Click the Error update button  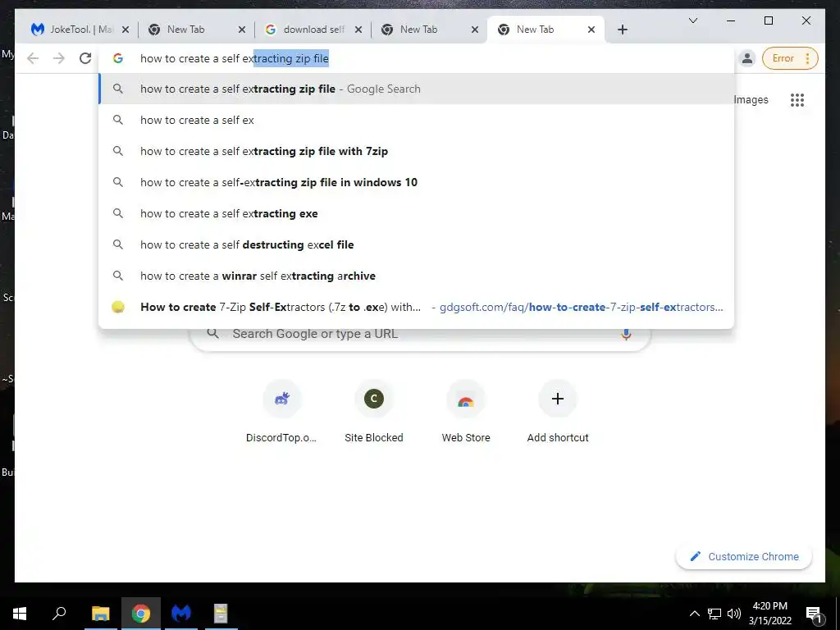tap(790, 58)
